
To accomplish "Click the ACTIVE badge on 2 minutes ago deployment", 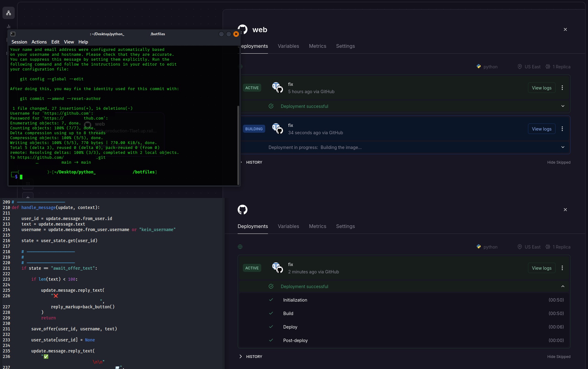I will pos(252,268).
